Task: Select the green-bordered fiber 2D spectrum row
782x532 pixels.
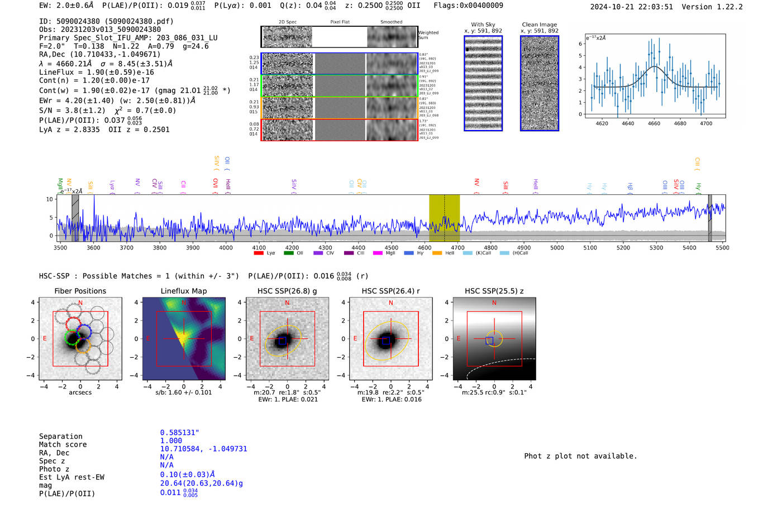Action: coord(340,86)
